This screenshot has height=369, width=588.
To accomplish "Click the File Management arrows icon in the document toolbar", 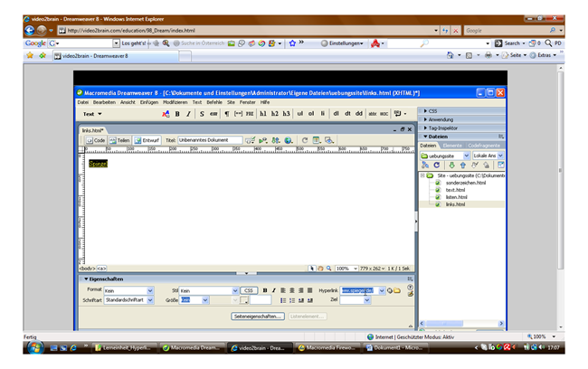I will (276, 140).
